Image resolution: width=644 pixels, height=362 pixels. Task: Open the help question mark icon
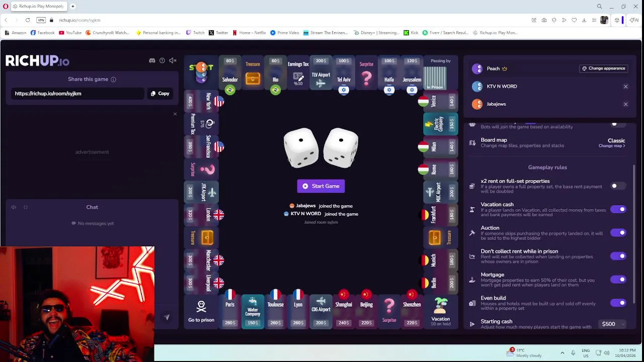(x=162, y=61)
